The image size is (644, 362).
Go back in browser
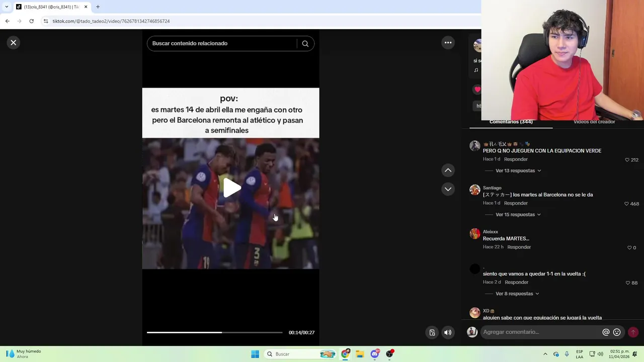tap(7, 21)
